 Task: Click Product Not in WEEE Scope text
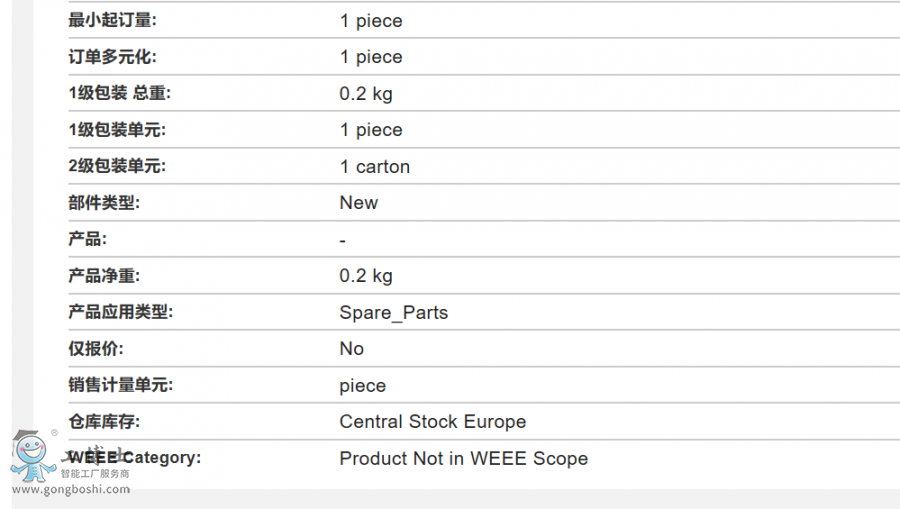pos(464,458)
